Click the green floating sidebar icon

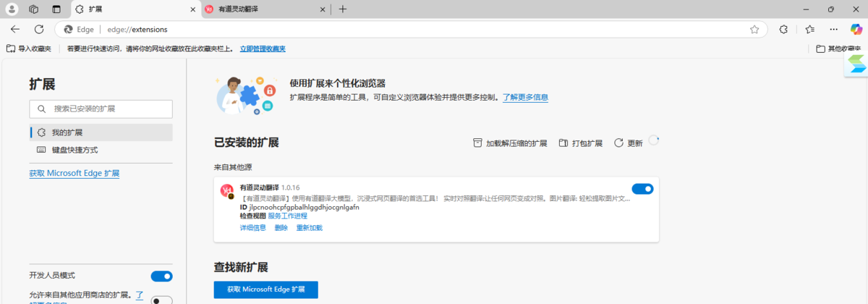tap(856, 64)
